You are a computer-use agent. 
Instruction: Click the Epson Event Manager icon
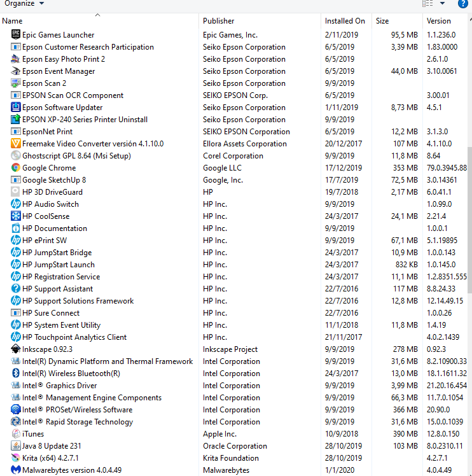point(15,71)
